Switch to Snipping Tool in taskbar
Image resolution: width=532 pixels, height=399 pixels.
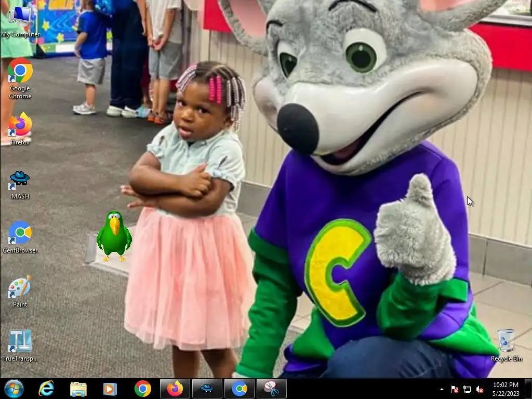click(x=272, y=389)
